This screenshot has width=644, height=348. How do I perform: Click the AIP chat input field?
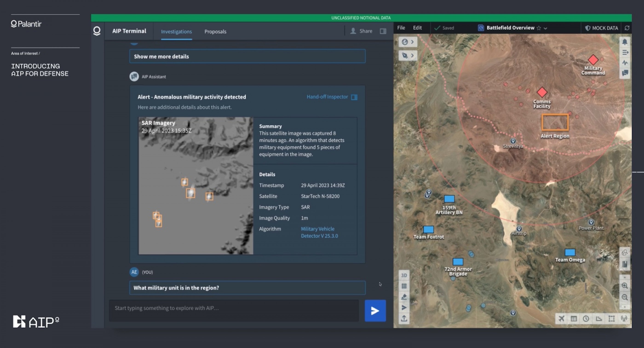point(234,311)
